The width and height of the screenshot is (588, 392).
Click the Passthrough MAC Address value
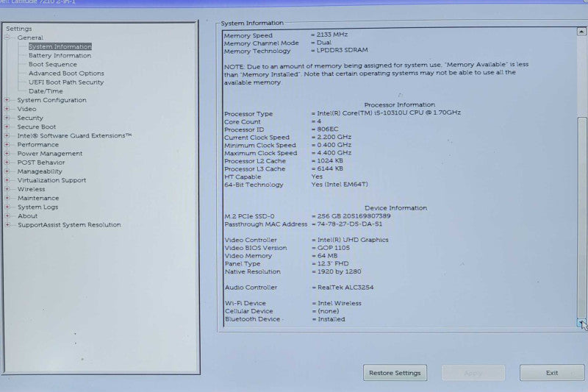[350, 224]
